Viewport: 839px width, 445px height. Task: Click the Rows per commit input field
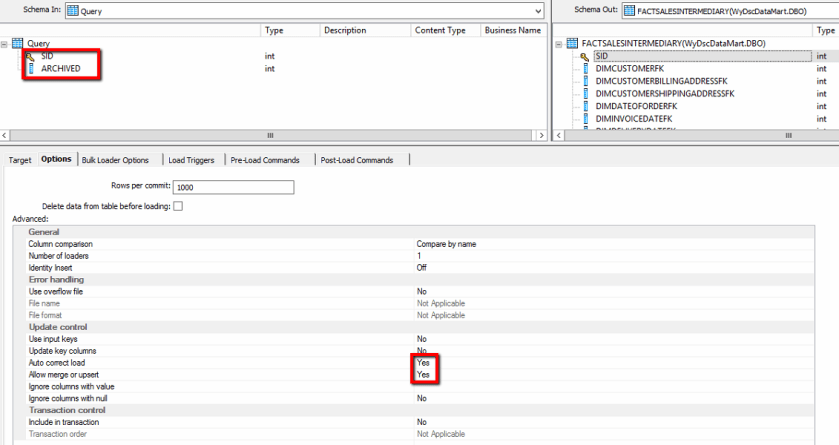click(x=233, y=187)
